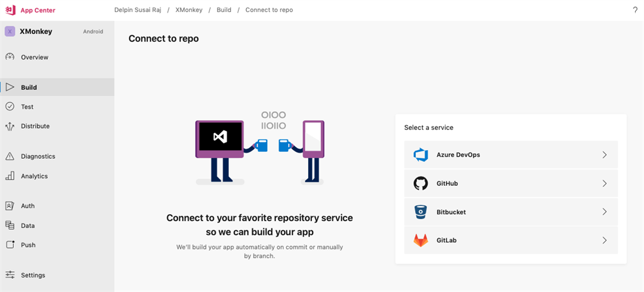Expand Azure DevOps row chevron
Screen dimensions: 644x292
(604, 154)
